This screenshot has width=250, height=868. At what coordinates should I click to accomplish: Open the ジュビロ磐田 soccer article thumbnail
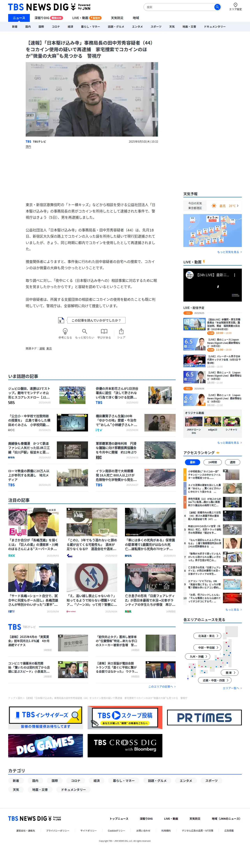72,395
